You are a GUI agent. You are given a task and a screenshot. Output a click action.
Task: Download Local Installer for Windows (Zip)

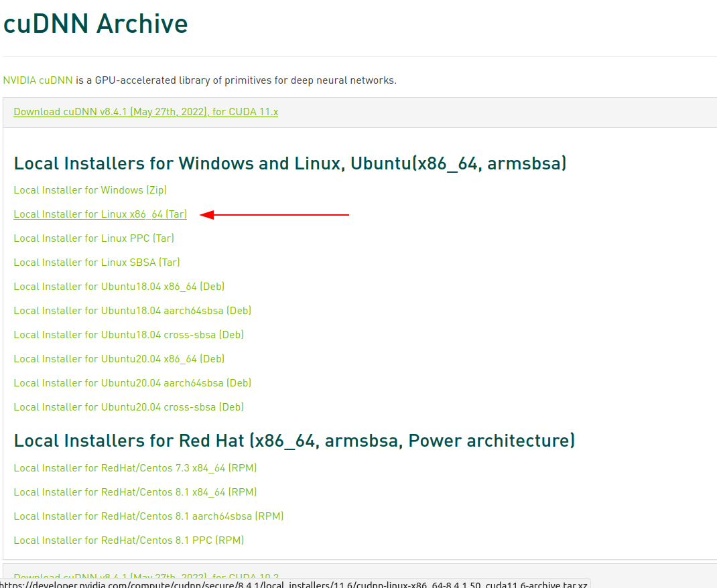pyautogui.click(x=90, y=190)
